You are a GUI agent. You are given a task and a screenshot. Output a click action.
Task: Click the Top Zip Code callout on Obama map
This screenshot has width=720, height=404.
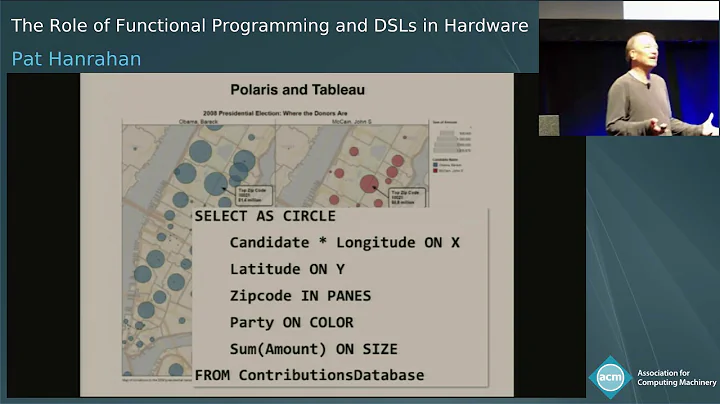click(254, 196)
